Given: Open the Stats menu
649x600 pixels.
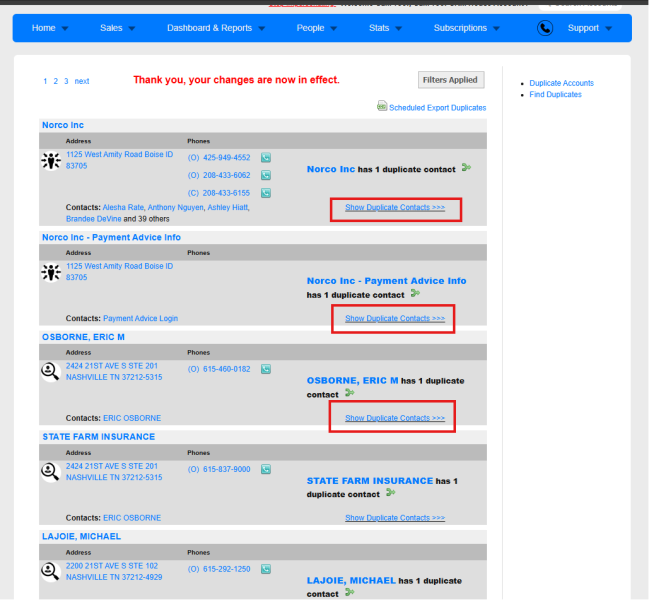Looking at the screenshot, I should [379, 28].
